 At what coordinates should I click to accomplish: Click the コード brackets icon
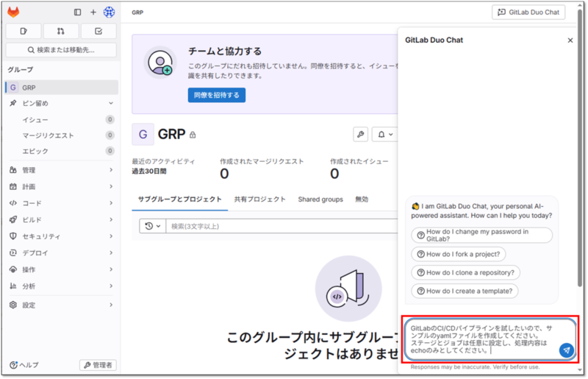13,203
